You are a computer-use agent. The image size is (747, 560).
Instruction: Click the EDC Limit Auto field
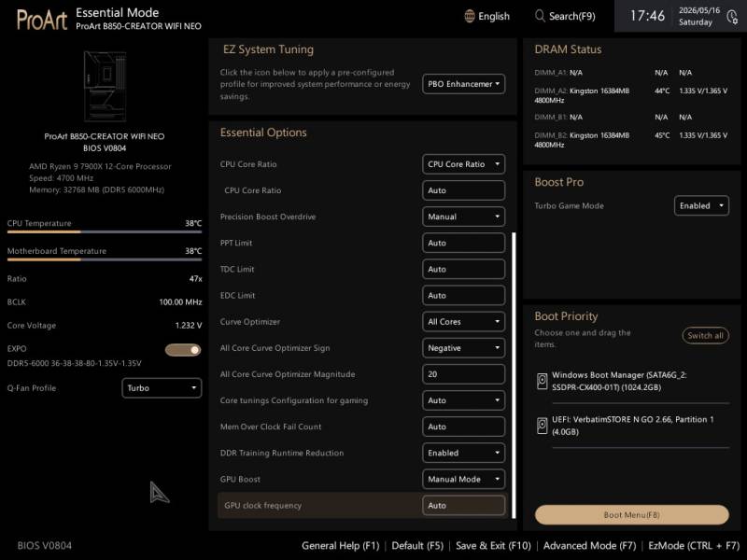(463, 295)
